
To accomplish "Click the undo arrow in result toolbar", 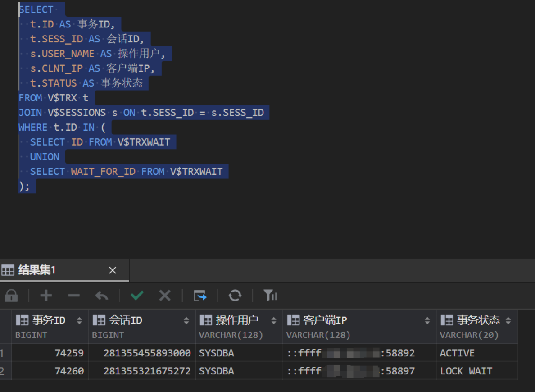I will point(102,296).
